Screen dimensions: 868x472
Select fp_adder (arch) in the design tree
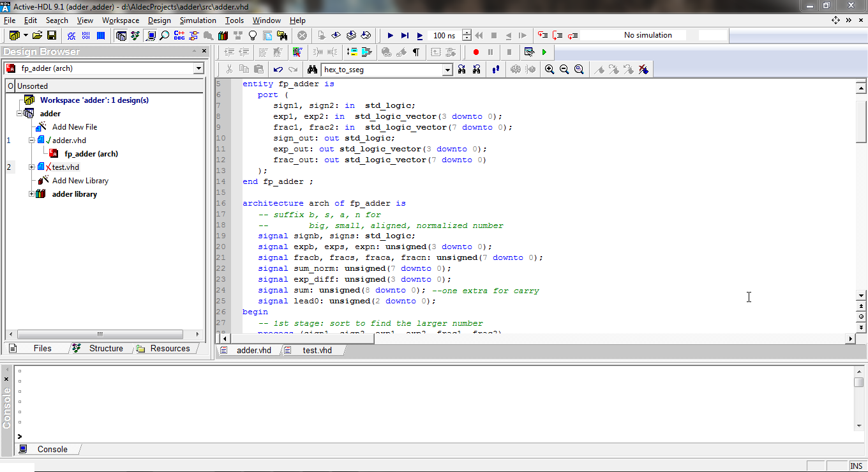tap(91, 154)
